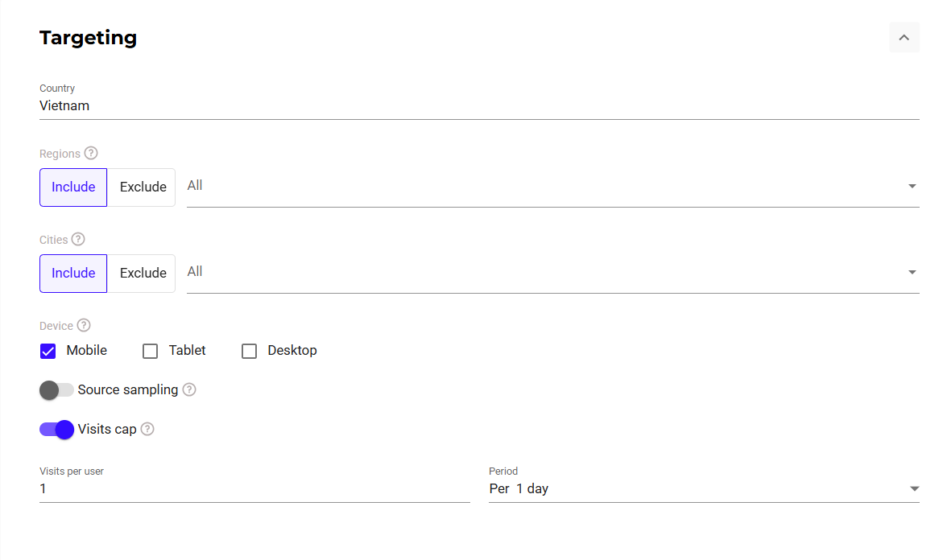Click the Visits cap help icon

click(x=147, y=429)
